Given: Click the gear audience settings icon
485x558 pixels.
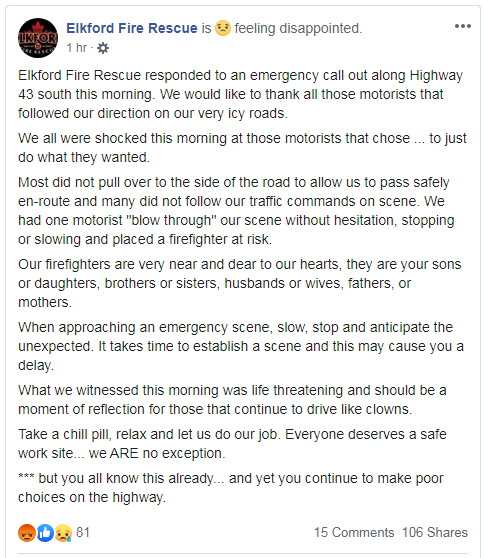Looking at the screenshot, I should click(x=103, y=48).
